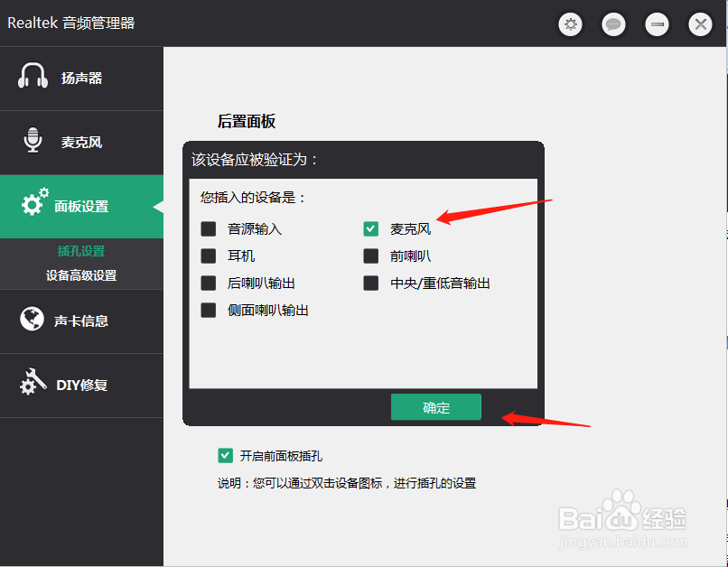Minimize the Realtek audio manager window
Image resolution: width=728 pixels, height=567 pixels.
[657, 24]
